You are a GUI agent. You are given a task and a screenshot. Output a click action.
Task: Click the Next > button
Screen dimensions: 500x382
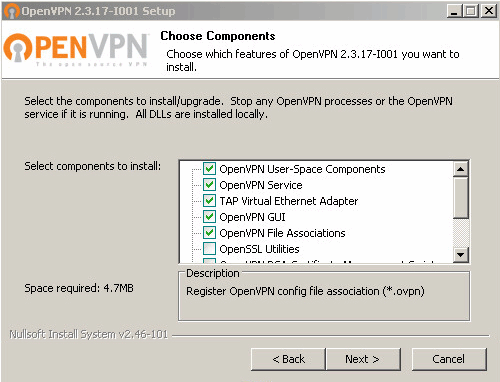(363, 359)
